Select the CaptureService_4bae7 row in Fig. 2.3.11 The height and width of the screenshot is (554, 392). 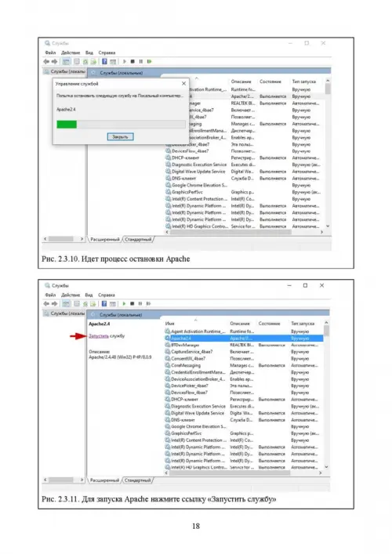click(x=244, y=352)
